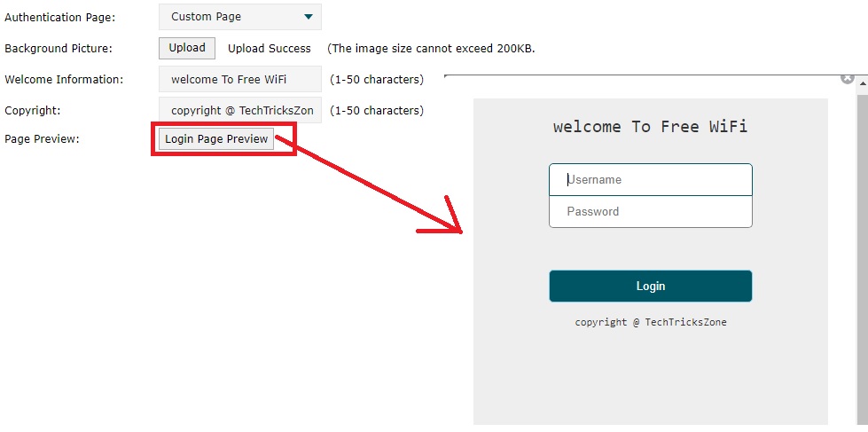Click the Upload Success status text
The height and width of the screenshot is (432, 868).
[270, 49]
